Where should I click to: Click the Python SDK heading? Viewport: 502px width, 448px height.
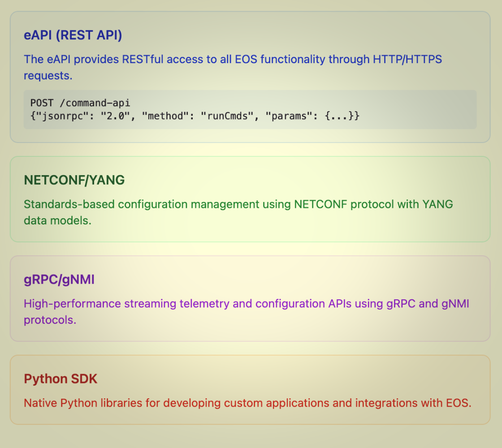point(61,379)
